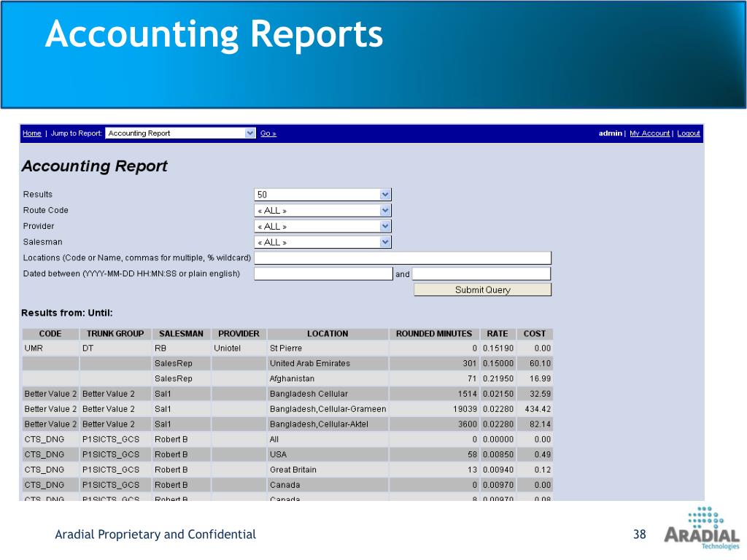Image resolution: width=747 pixels, height=560 pixels.
Task: Click the PROVIDER column header
Action: [239, 334]
